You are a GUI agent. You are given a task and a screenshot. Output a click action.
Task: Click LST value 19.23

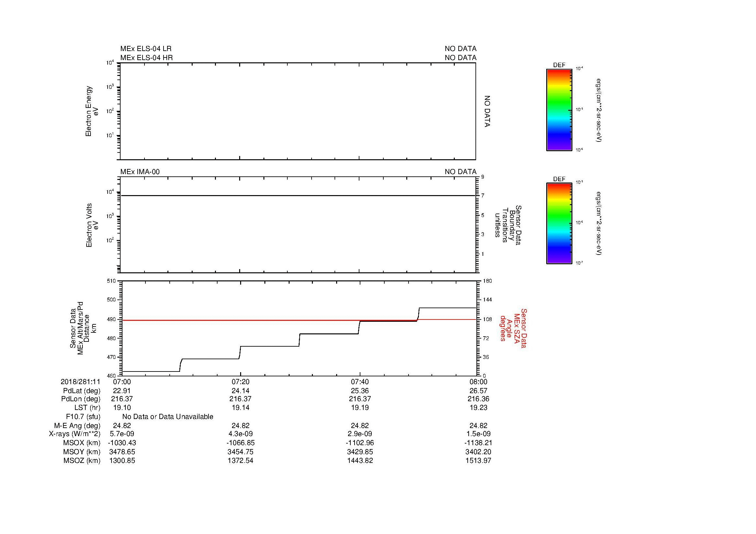[478, 408]
